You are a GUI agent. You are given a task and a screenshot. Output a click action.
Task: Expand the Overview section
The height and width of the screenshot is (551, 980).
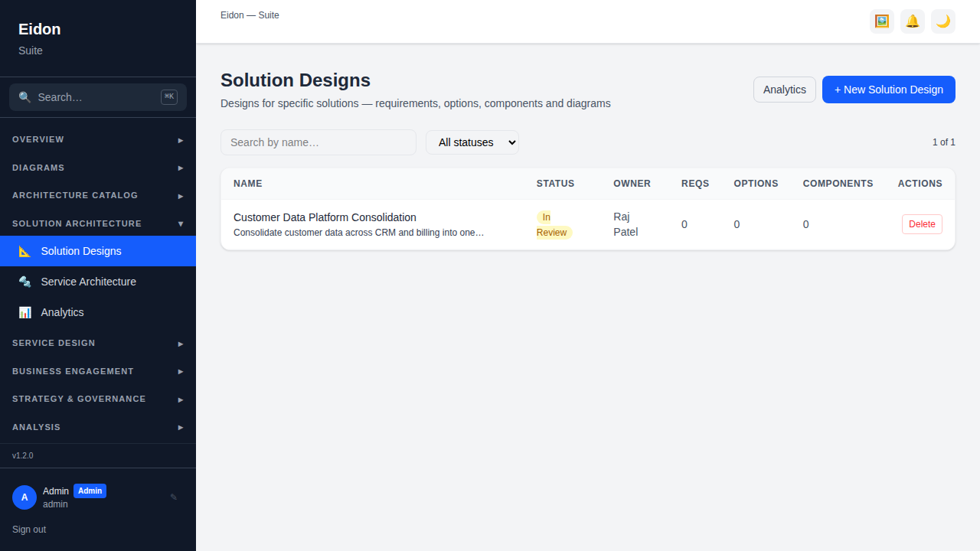[x=98, y=140]
